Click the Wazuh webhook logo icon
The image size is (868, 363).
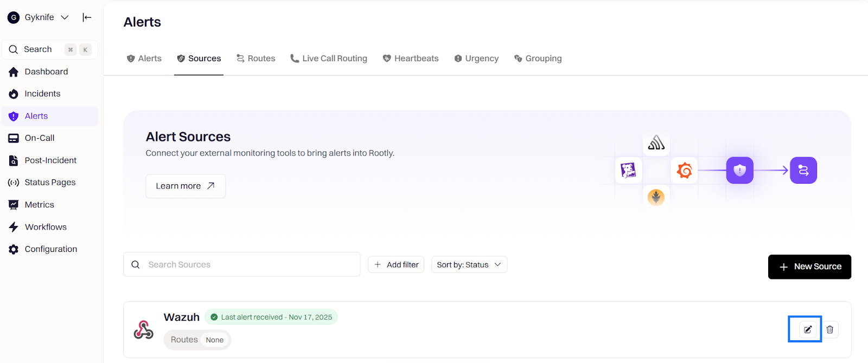pyautogui.click(x=143, y=329)
